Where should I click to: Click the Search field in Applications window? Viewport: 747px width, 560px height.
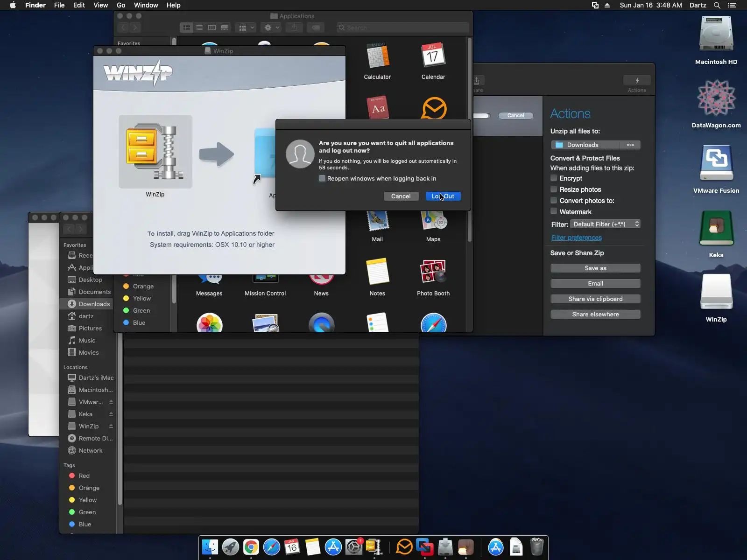click(x=402, y=28)
